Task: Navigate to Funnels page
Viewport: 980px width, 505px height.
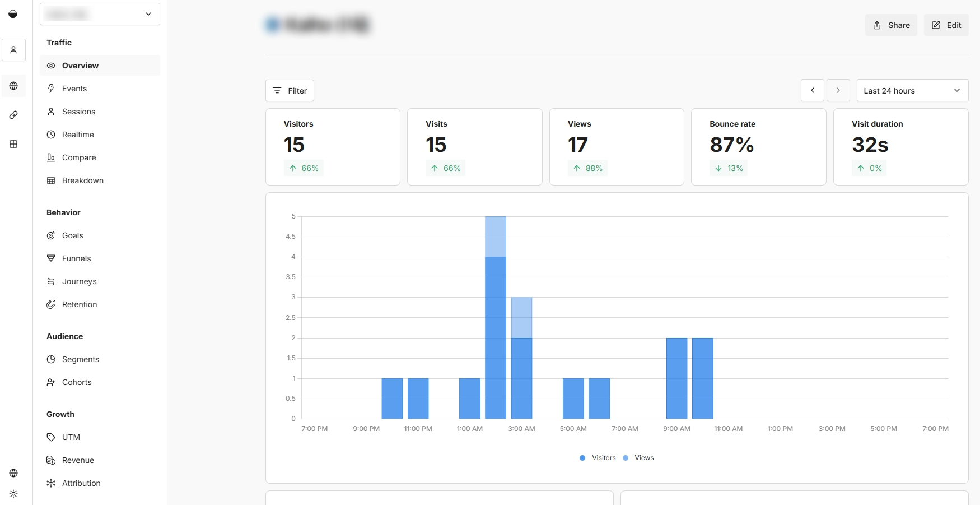Action: (x=76, y=258)
